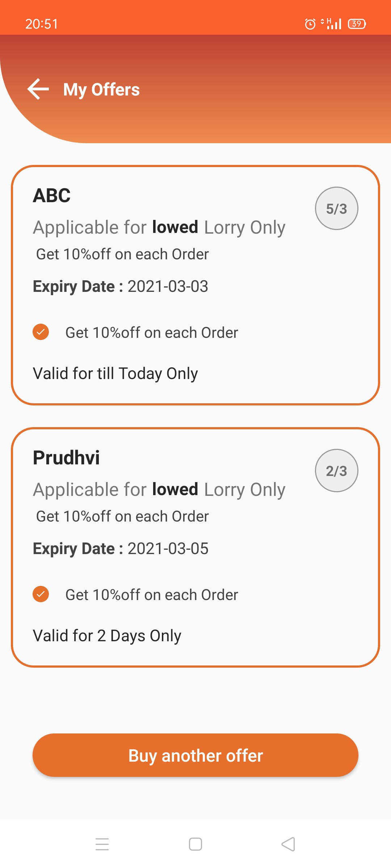Image resolution: width=391 pixels, height=868 pixels.
Task: Open the ABC offer title
Action: [x=52, y=196]
